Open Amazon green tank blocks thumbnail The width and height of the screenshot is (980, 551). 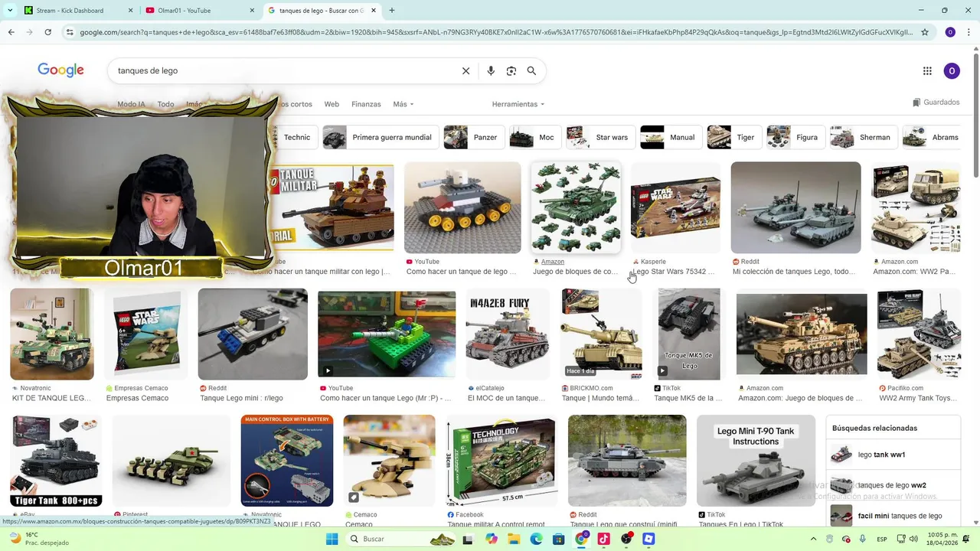pos(576,207)
